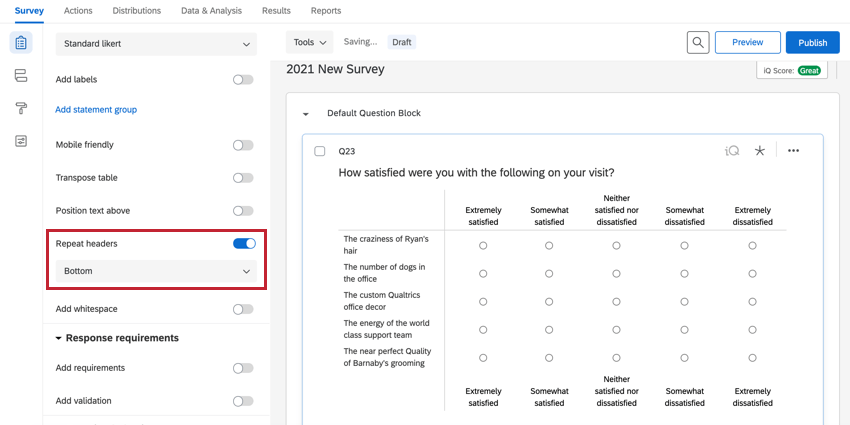Enable the Transpose table toggle
The height and width of the screenshot is (425, 850).
[243, 178]
